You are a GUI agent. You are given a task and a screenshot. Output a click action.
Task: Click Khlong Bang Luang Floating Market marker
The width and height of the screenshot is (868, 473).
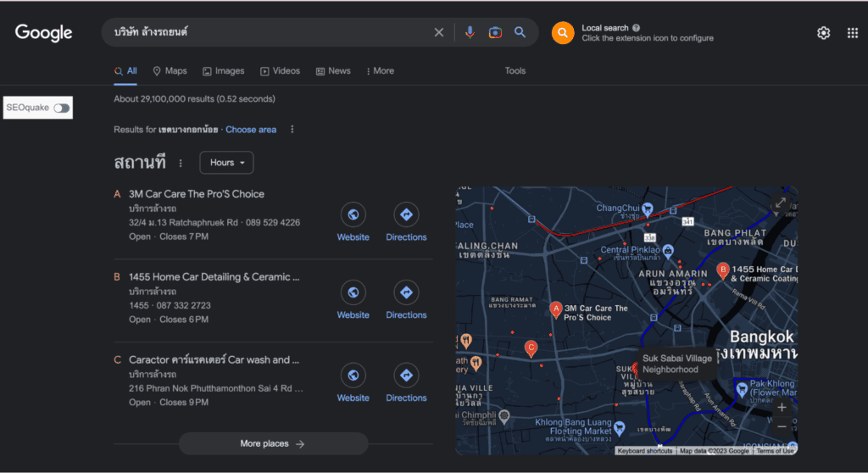[x=620, y=427]
